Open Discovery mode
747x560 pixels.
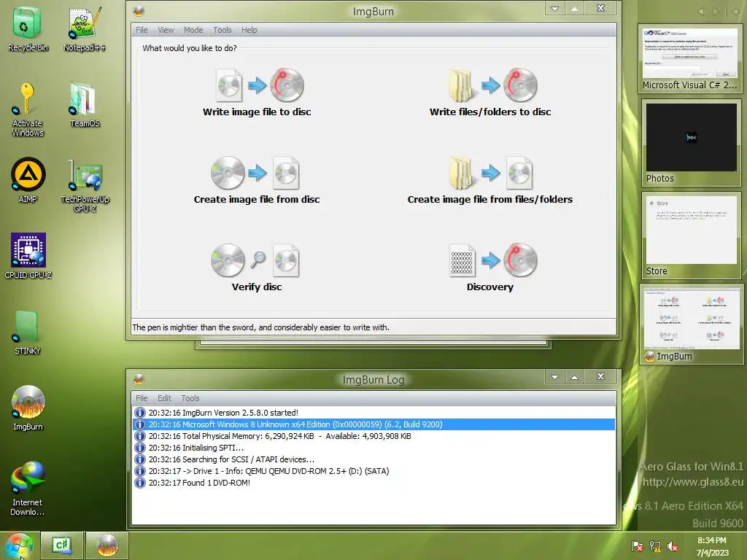coord(490,268)
